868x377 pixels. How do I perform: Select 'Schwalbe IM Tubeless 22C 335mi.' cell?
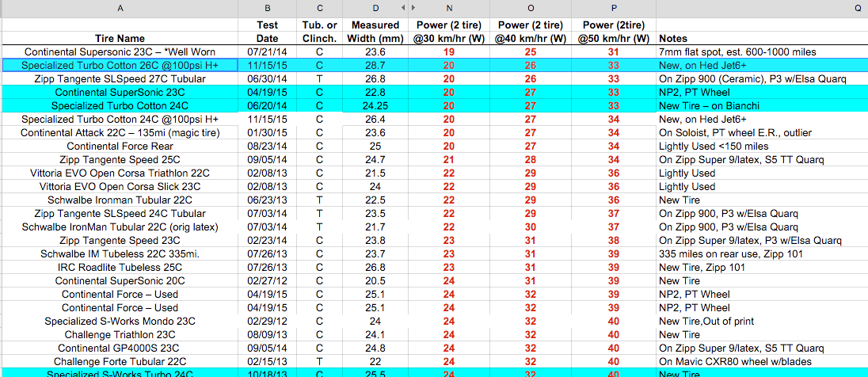120,253
